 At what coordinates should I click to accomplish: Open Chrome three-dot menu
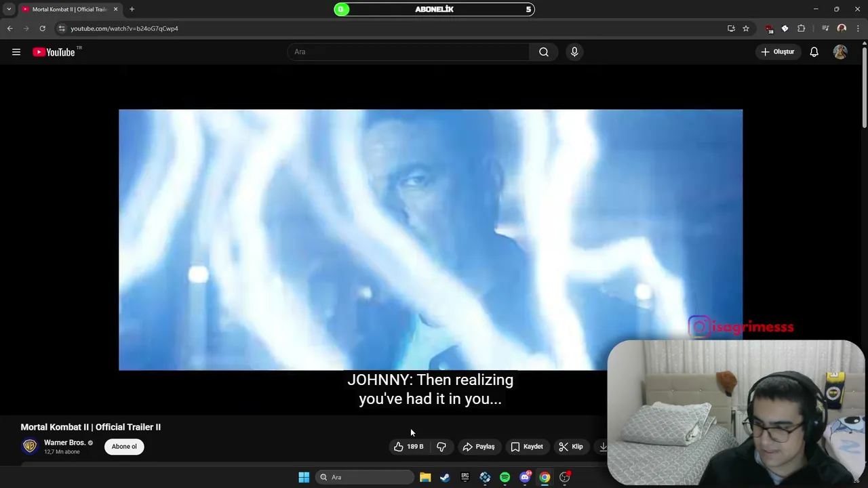click(858, 28)
